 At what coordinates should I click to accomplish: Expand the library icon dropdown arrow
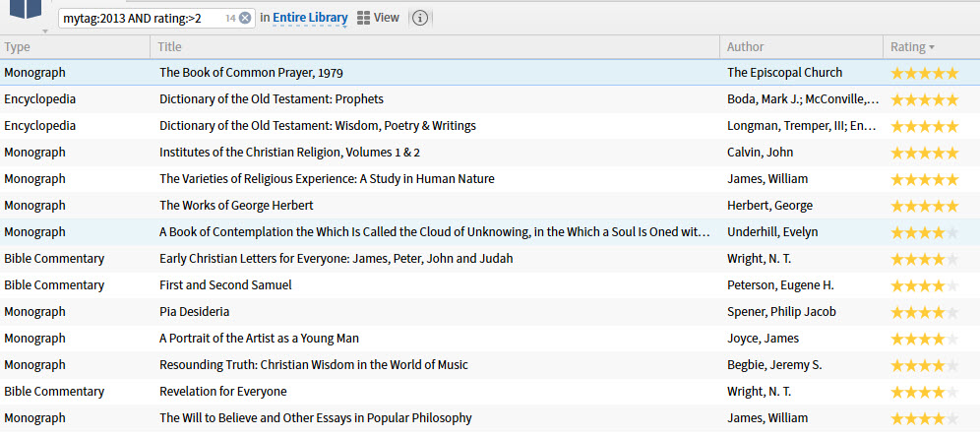pyautogui.click(x=44, y=31)
